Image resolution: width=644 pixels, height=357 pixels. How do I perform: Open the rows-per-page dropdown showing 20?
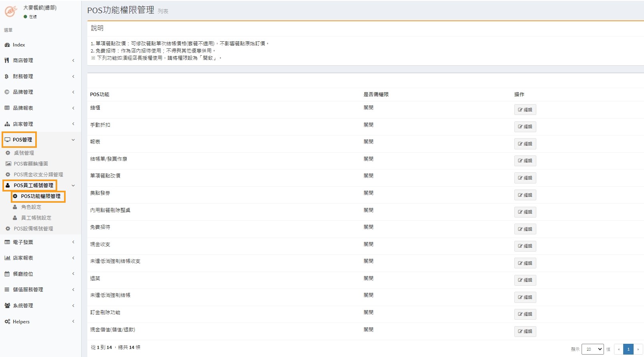pyautogui.click(x=592, y=349)
